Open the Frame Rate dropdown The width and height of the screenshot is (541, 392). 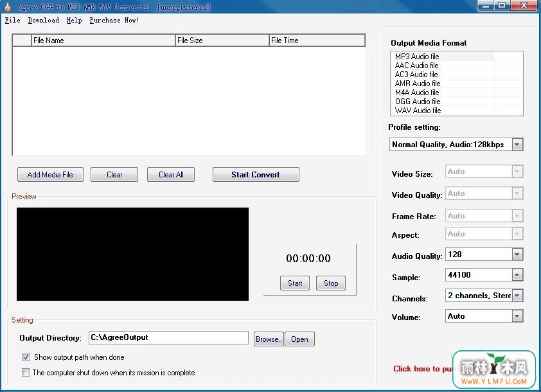pos(517,216)
